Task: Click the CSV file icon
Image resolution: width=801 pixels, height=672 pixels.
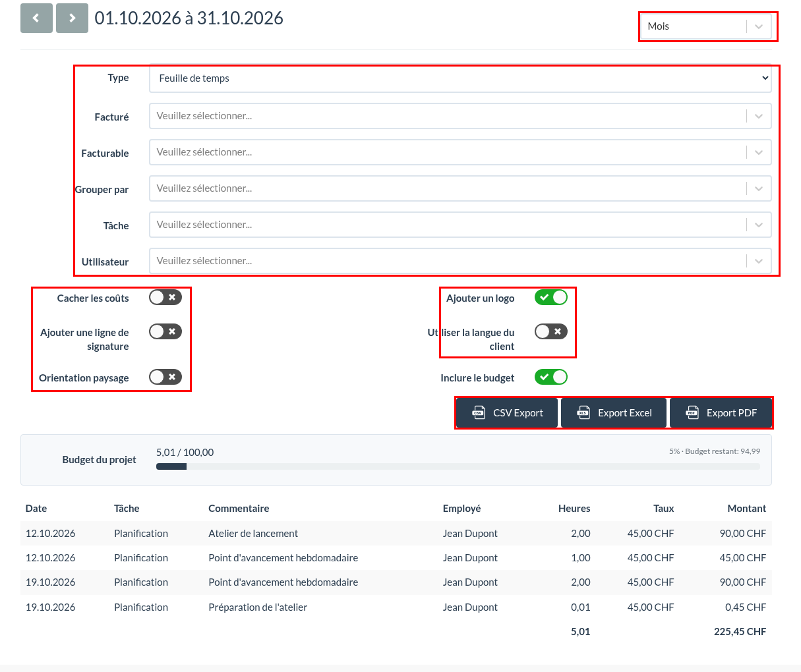Action: 479,413
